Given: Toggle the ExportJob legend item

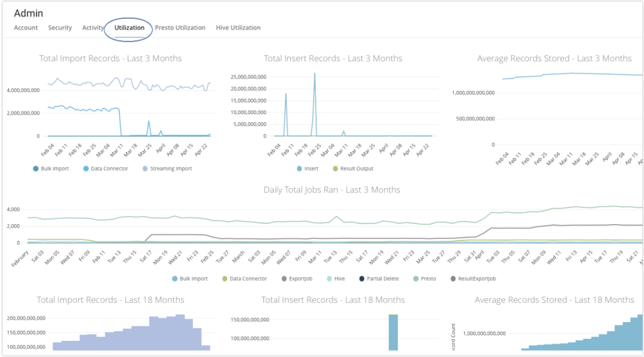Looking at the screenshot, I should pos(297,279).
